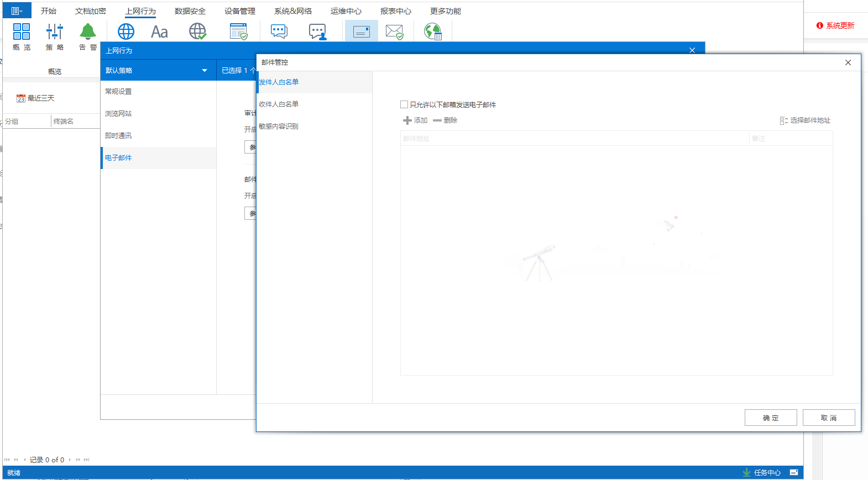
Task: Click the 终端名 column header
Action: point(75,122)
